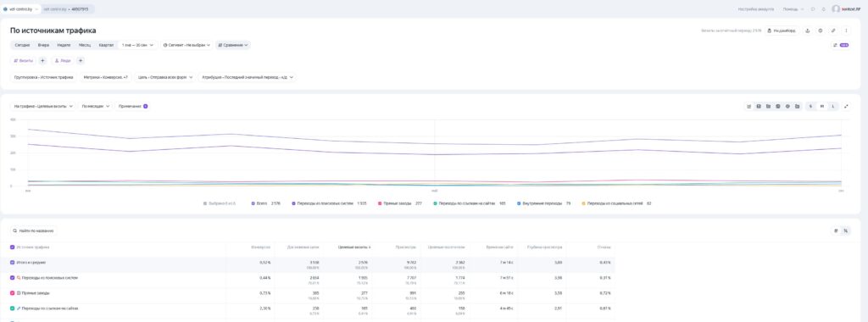Viewport: 868px width, 322px height.
Task: Select the sixth chart type icon
Action: pyautogui.click(x=797, y=106)
